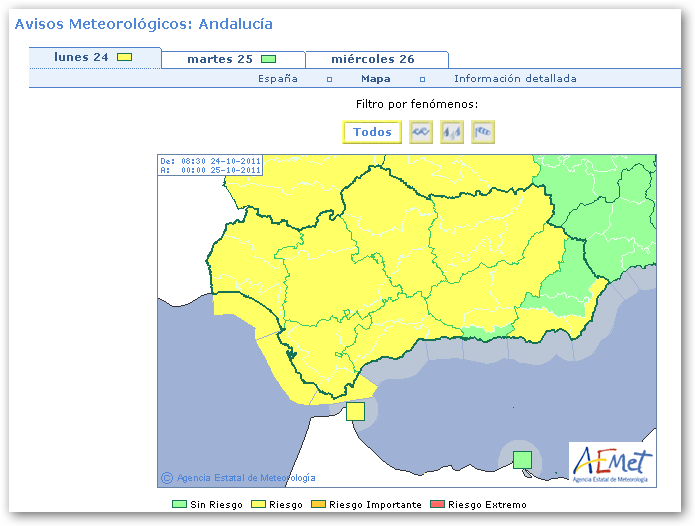
Task: Open the Información detallada link
Action: pyautogui.click(x=515, y=79)
